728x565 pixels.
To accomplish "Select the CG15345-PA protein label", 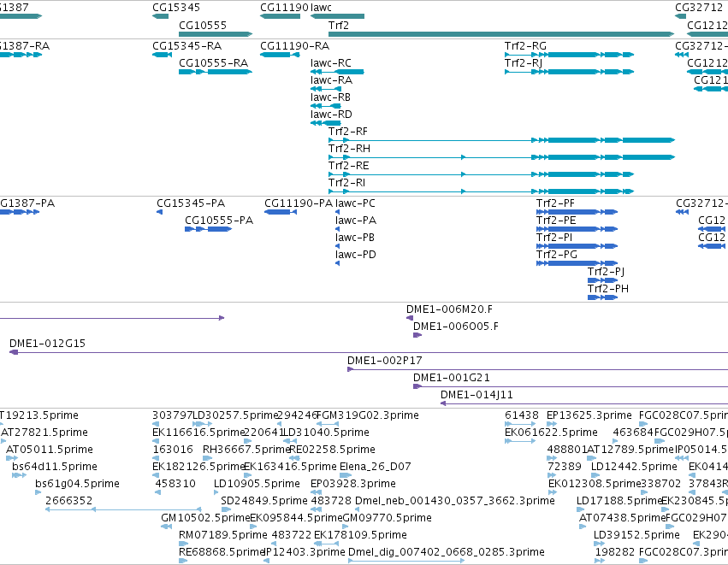I will coord(191,203).
